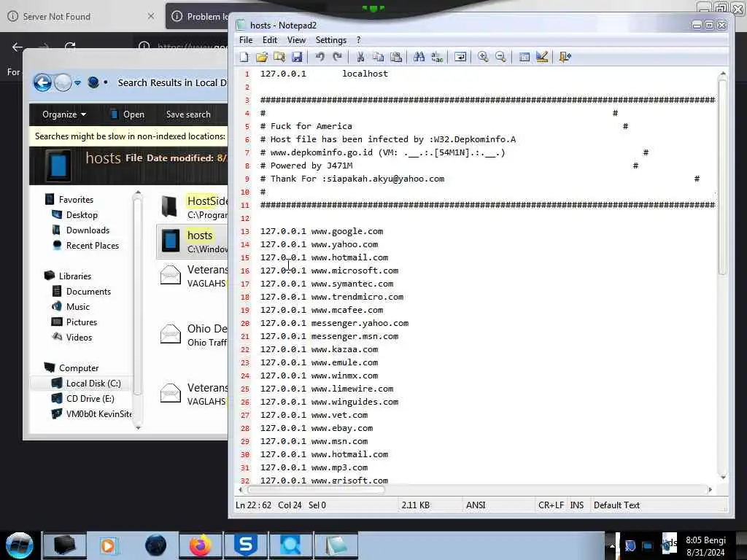Select CD Drive (E:)

tap(90, 399)
